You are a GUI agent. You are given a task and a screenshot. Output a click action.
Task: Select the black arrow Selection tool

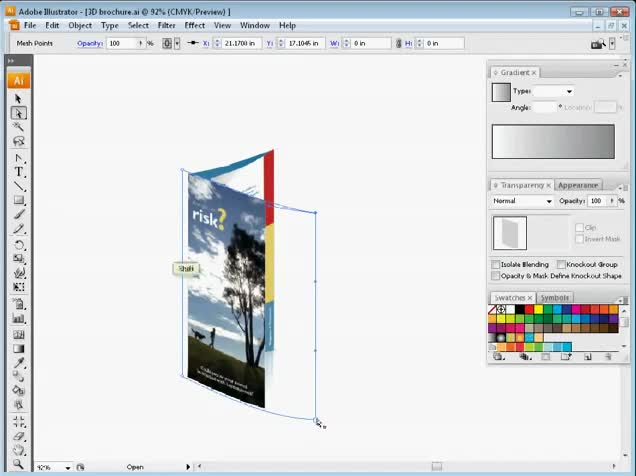[18, 99]
